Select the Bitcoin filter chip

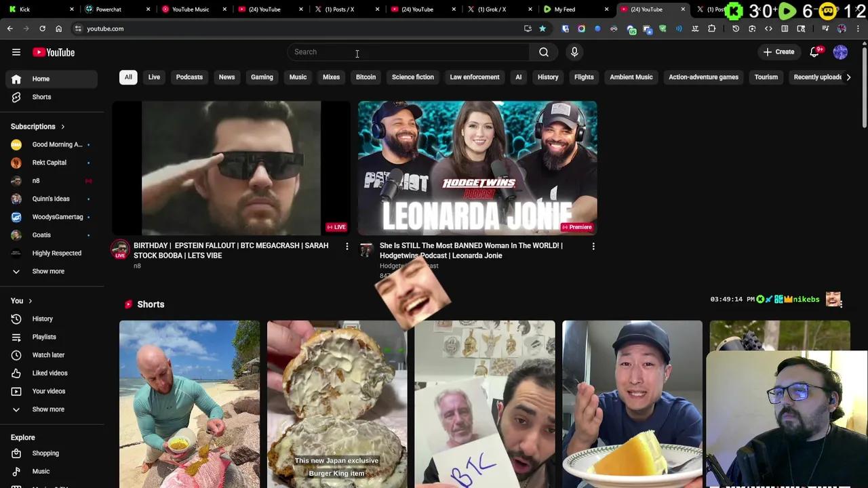pyautogui.click(x=366, y=77)
